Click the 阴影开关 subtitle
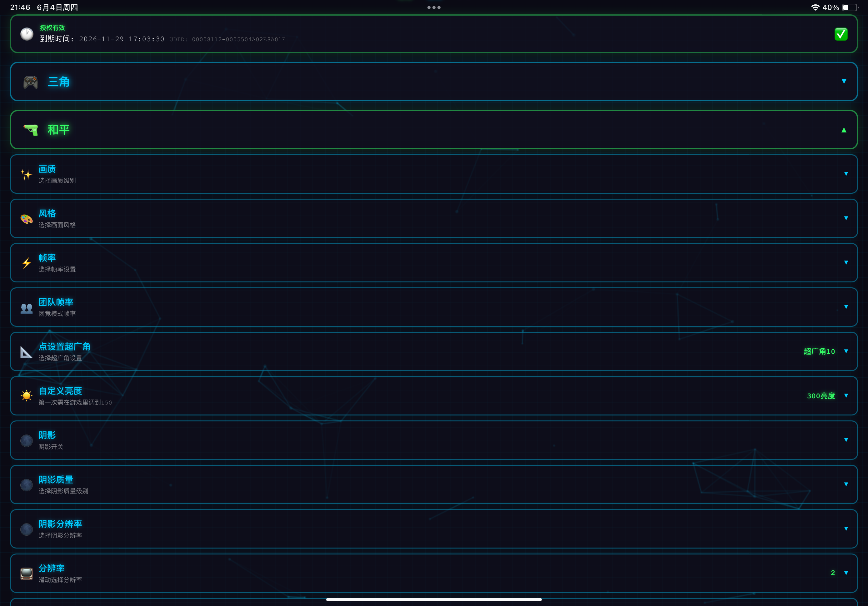 coord(51,447)
